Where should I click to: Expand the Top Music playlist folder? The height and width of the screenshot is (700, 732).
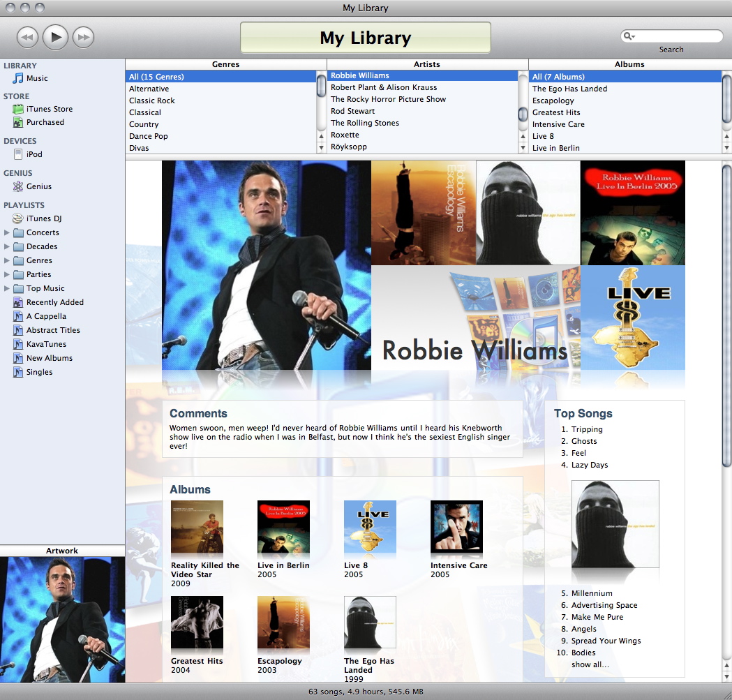[6, 288]
